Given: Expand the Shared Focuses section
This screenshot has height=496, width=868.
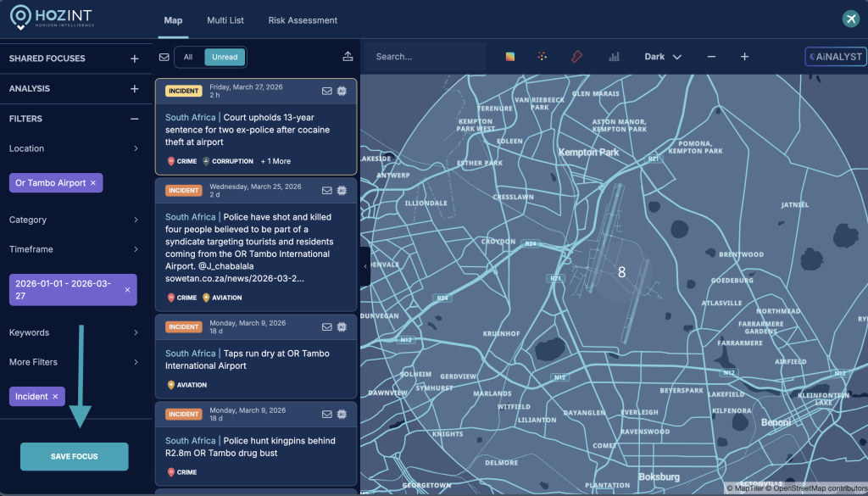Looking at the screenshot, I should pos(134,59).
